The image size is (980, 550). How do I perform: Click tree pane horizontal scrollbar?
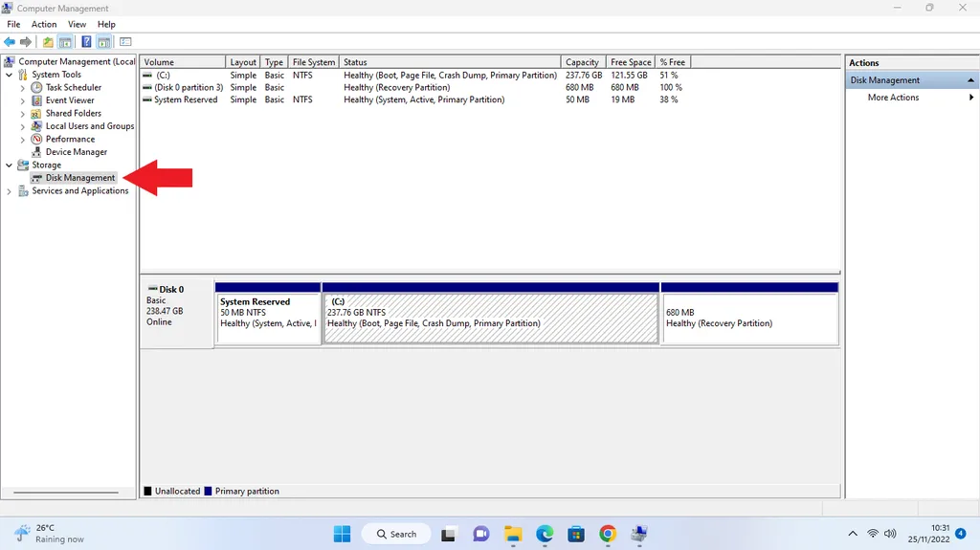click(x=66, y=493)
